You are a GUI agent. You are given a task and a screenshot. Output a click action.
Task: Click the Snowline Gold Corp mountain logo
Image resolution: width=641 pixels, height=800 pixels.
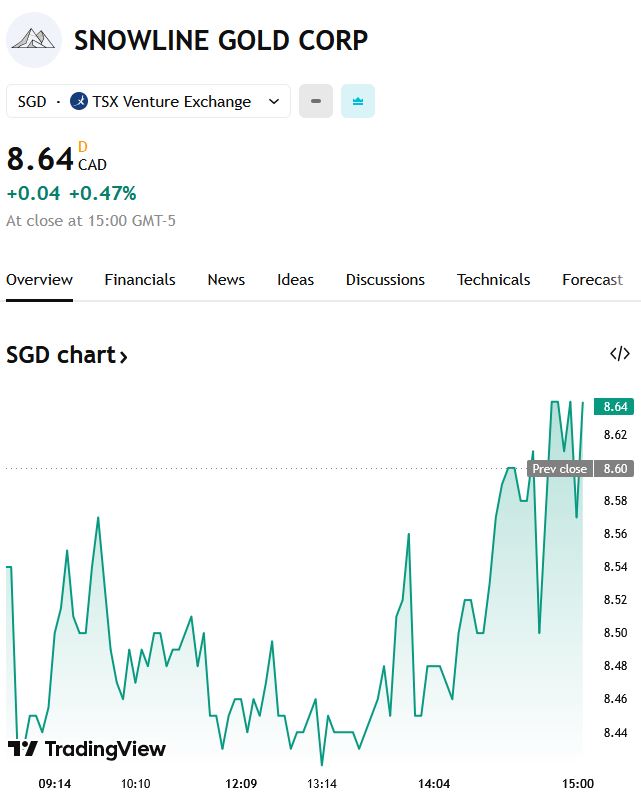point(34,40)
